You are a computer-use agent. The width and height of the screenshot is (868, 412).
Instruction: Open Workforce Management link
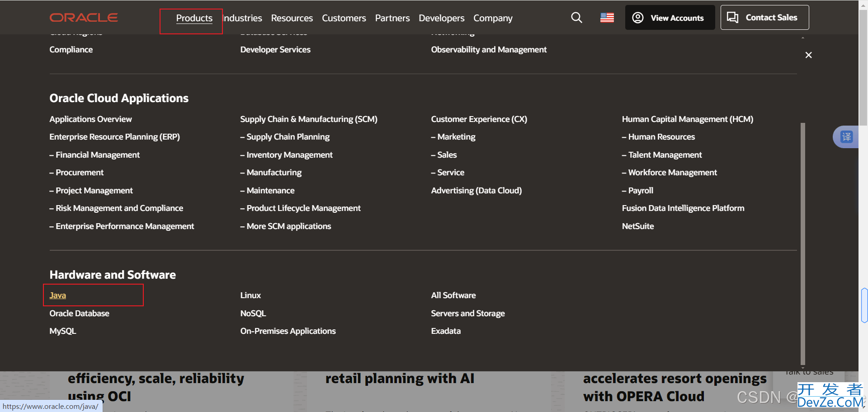[x=669, y=173]
